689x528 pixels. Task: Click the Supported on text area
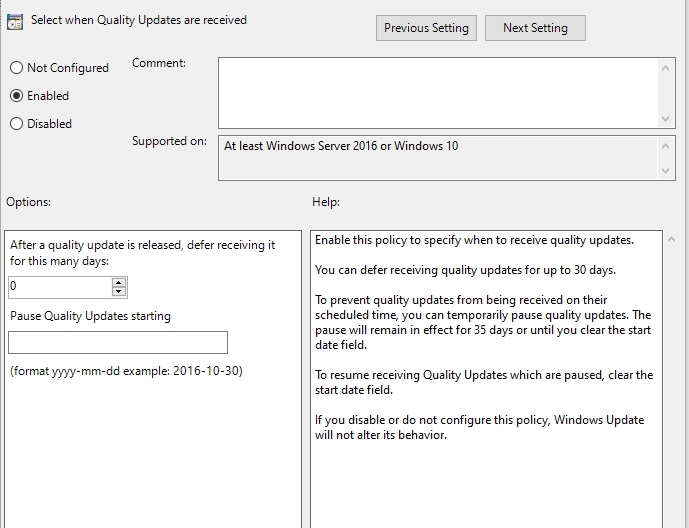coord(437,158)
